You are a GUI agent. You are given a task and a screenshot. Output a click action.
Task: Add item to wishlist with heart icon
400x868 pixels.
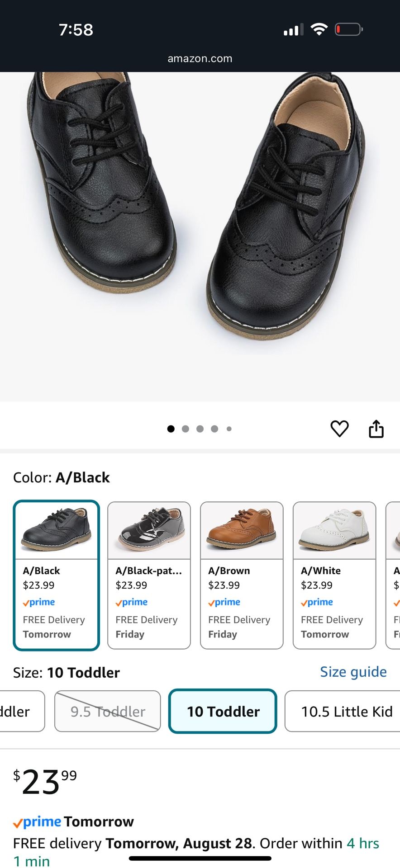[x=339, y=429]
